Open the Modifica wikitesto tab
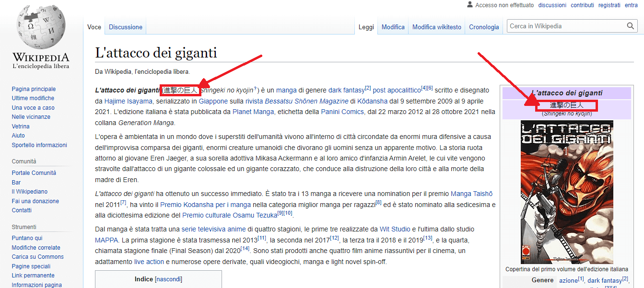The height and width of the screenshot is (288, 644). click(437, 27)
